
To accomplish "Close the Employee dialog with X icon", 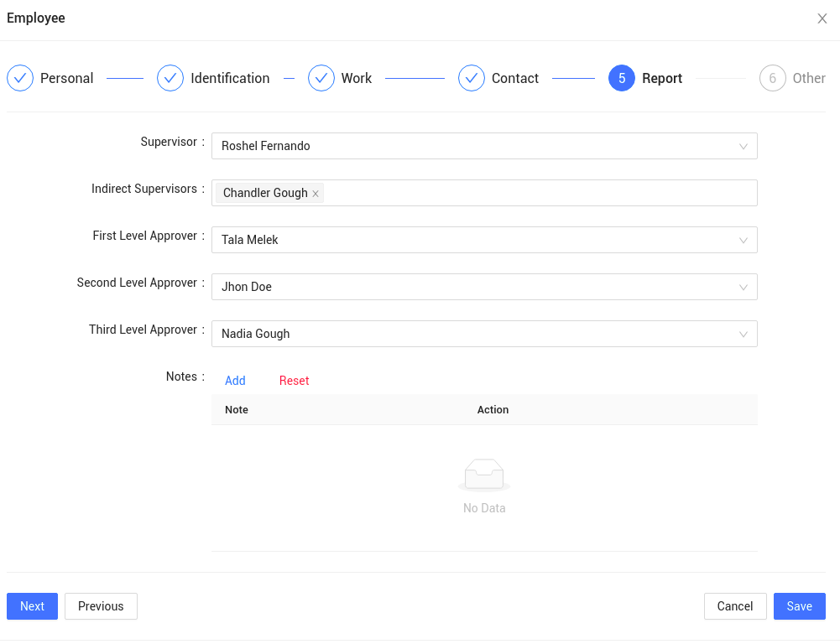I will 822,18.
